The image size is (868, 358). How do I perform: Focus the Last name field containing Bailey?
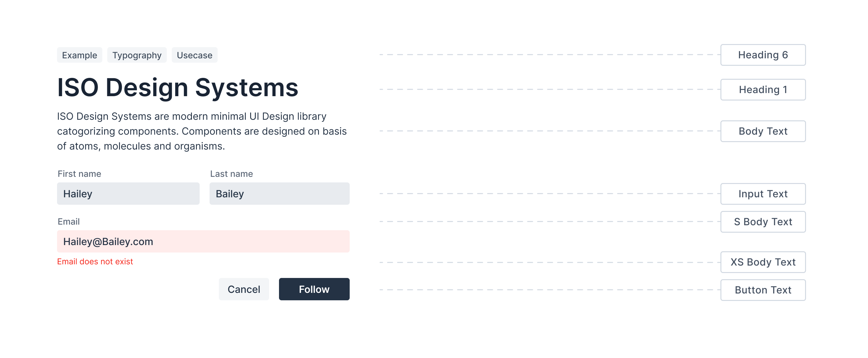279,194
